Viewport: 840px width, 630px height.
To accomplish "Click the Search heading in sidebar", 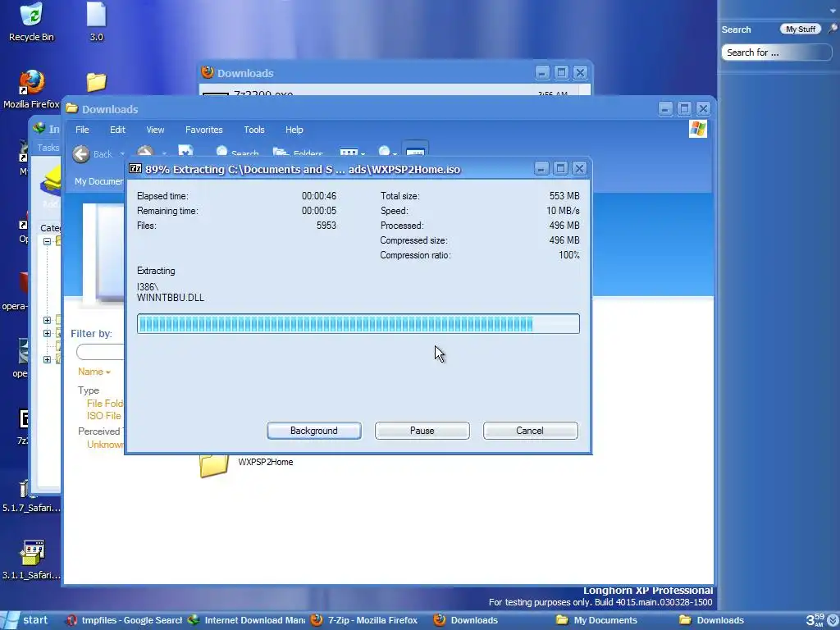I will (x=736, y=30).
